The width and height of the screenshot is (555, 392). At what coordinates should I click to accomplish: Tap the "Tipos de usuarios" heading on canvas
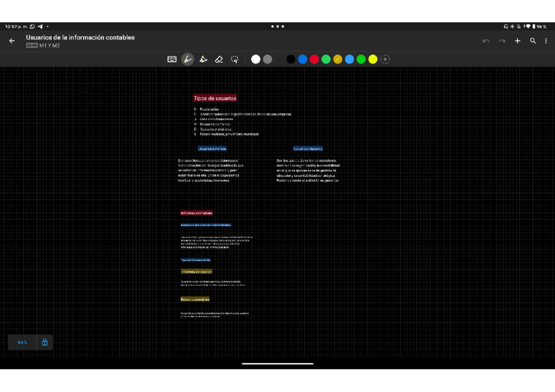pos(215,98)
